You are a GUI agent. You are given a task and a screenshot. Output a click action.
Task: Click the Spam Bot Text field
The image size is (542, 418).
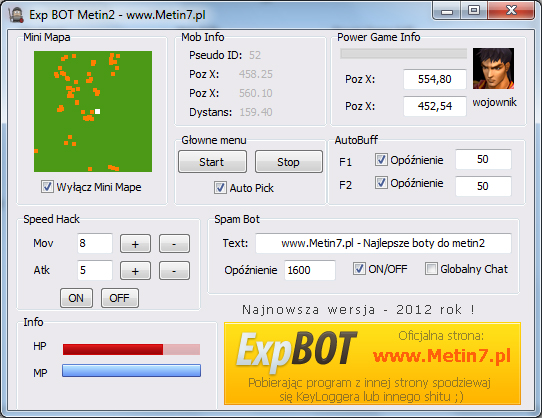383,243
